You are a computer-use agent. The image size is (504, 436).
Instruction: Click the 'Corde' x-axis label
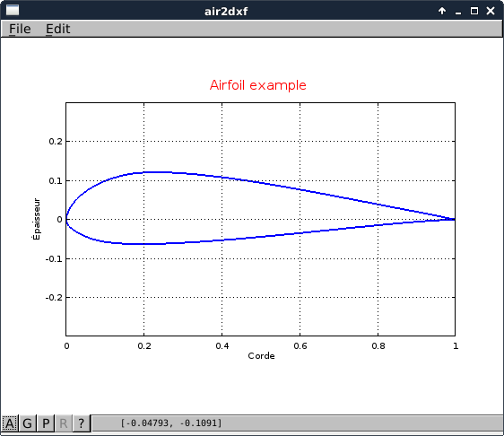tap(261, 356)
